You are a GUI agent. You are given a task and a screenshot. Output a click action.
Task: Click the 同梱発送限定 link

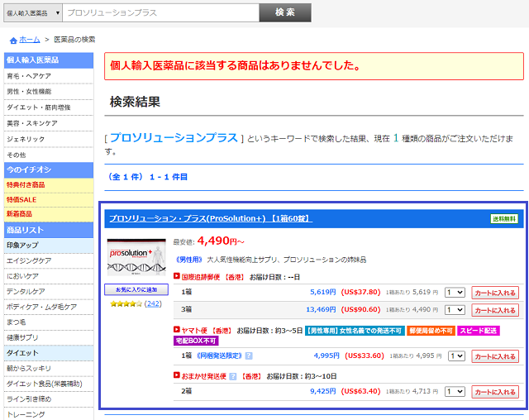click(219, 356)
